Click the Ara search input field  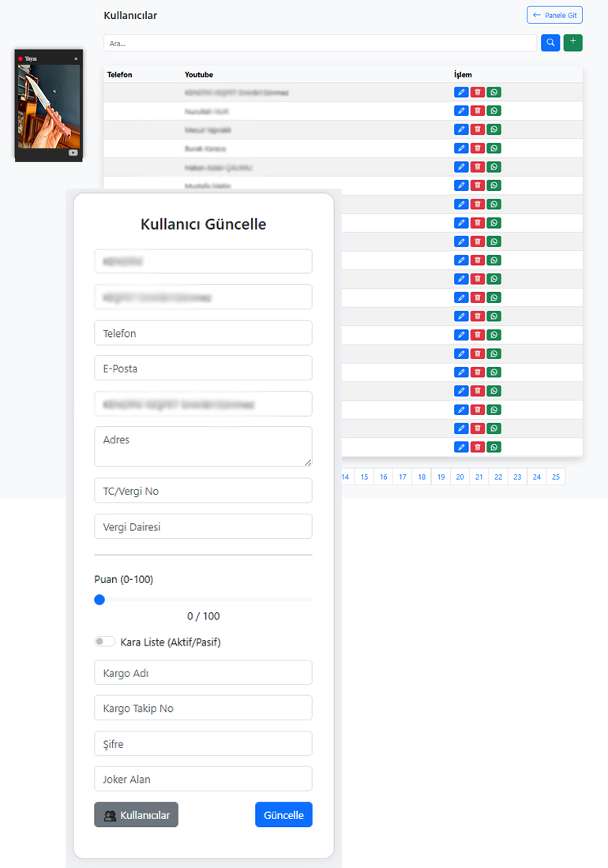tap(320, 43)
